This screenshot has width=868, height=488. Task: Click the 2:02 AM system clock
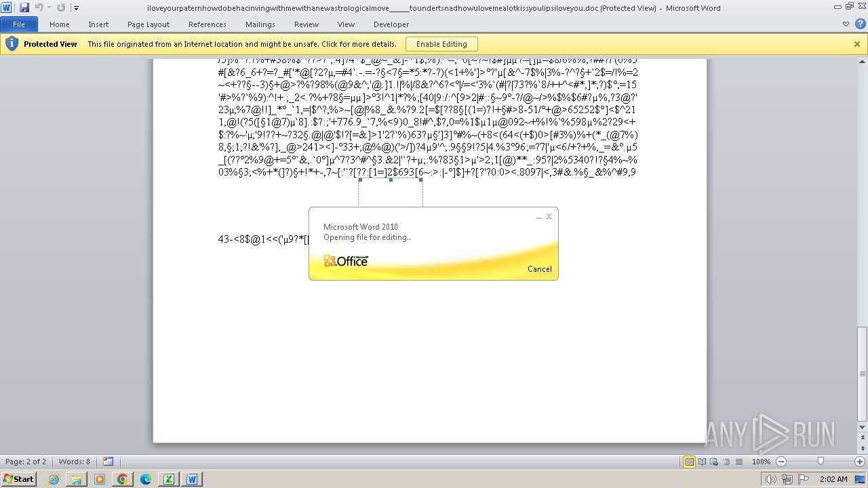[x=833, y=479]
